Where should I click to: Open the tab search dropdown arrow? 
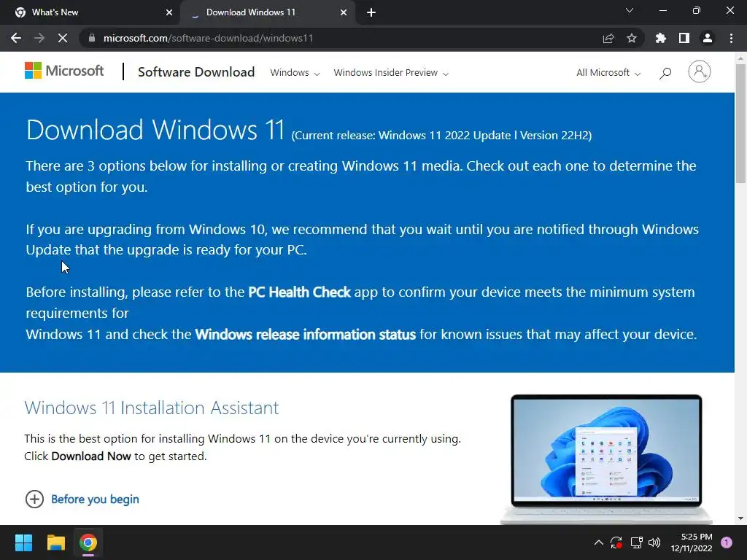(x=630, y=10)
